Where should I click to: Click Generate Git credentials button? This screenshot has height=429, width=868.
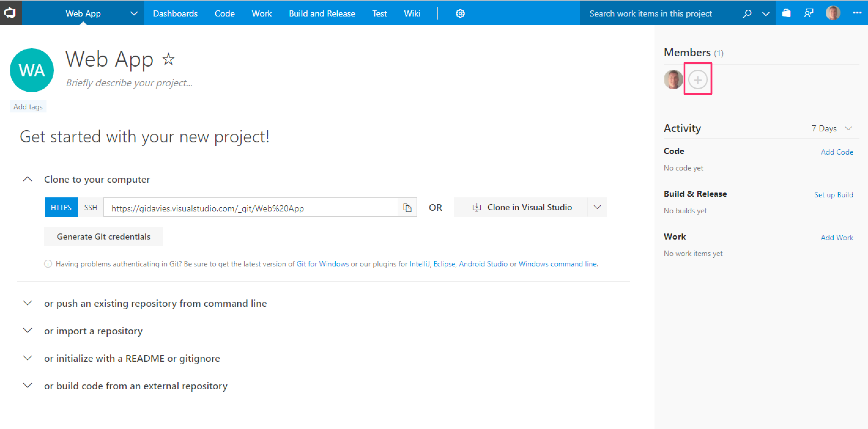(103, 237)
